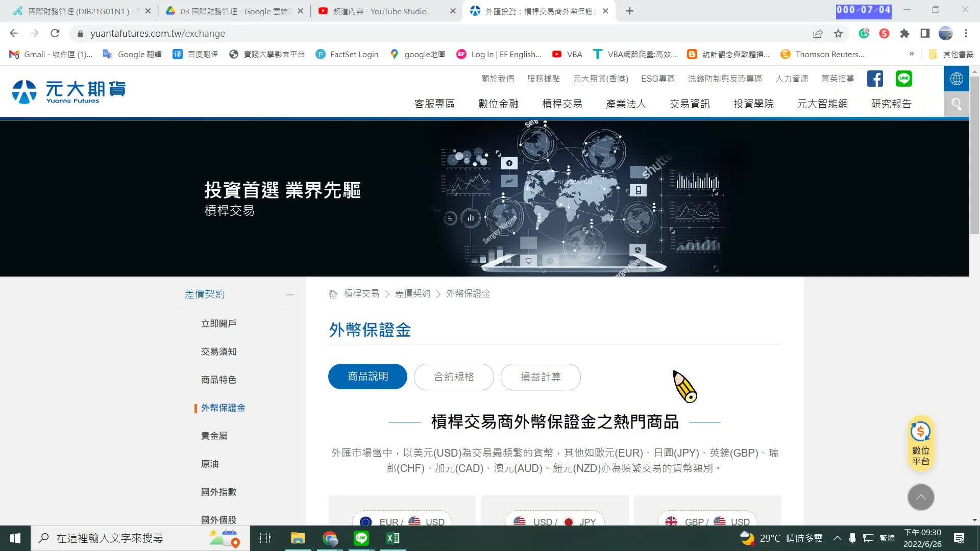Click the back-to-top arrow button
Viewport: 980px width, 551px height.
coord(921,497)
